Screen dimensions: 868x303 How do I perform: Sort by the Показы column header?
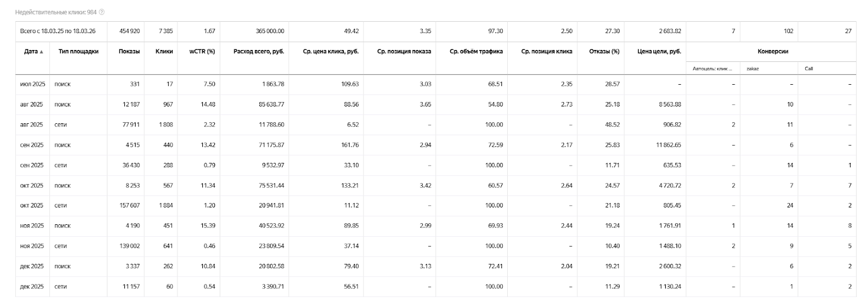coord(129,52)
